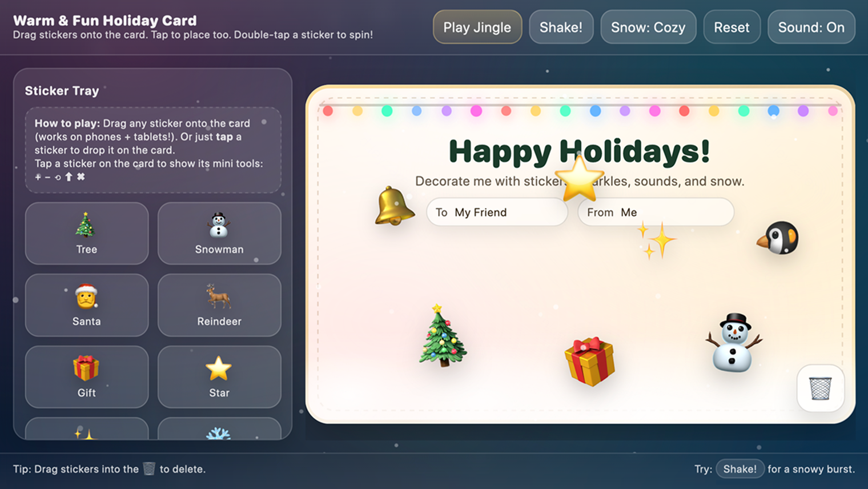
Task: Click the snowman sticker placed on the card
Action: coord(734,343)
